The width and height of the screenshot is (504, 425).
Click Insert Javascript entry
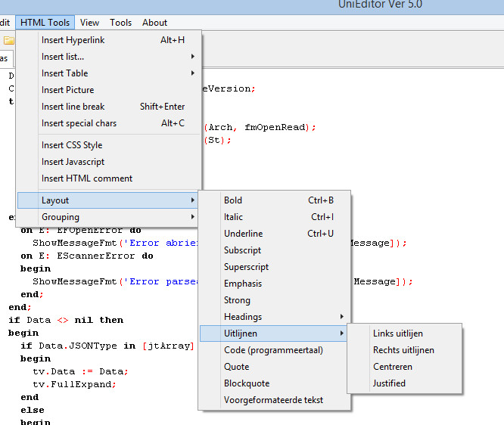click(x=73, y=162)
